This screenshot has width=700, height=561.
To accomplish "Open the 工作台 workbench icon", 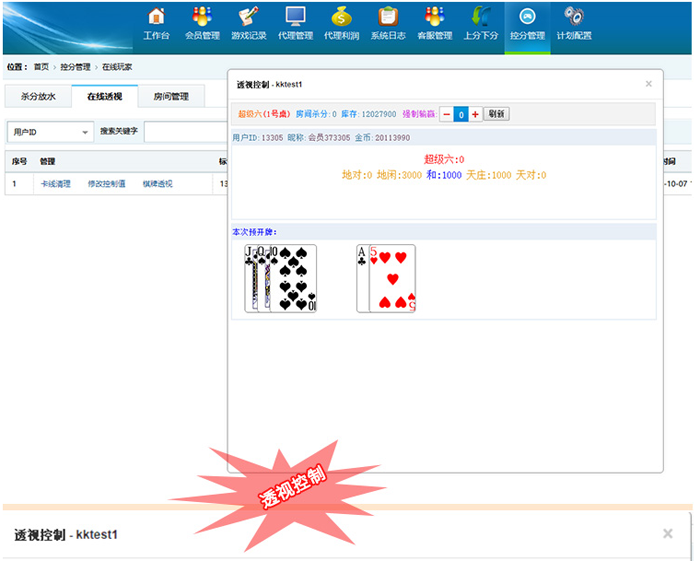I will point(156,24).
